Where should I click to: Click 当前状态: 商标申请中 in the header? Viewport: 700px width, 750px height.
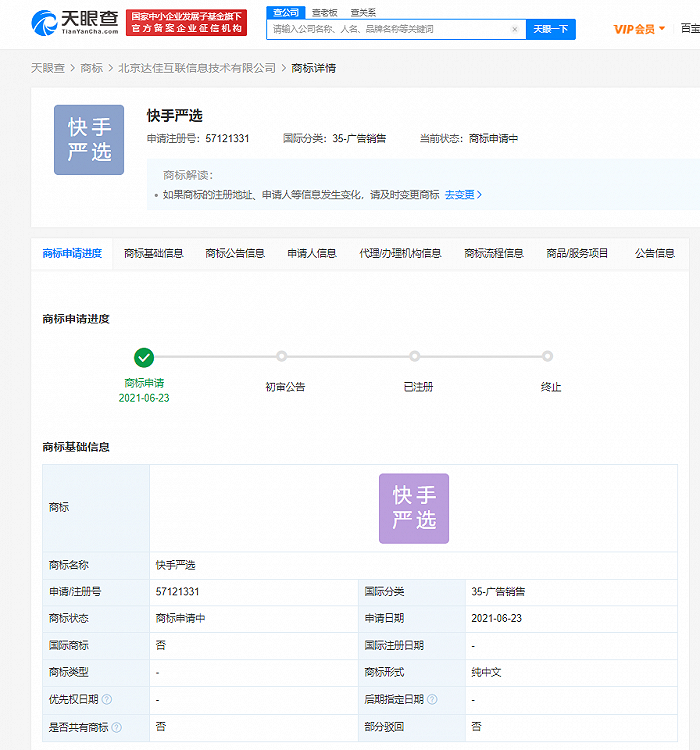point(469,139)
